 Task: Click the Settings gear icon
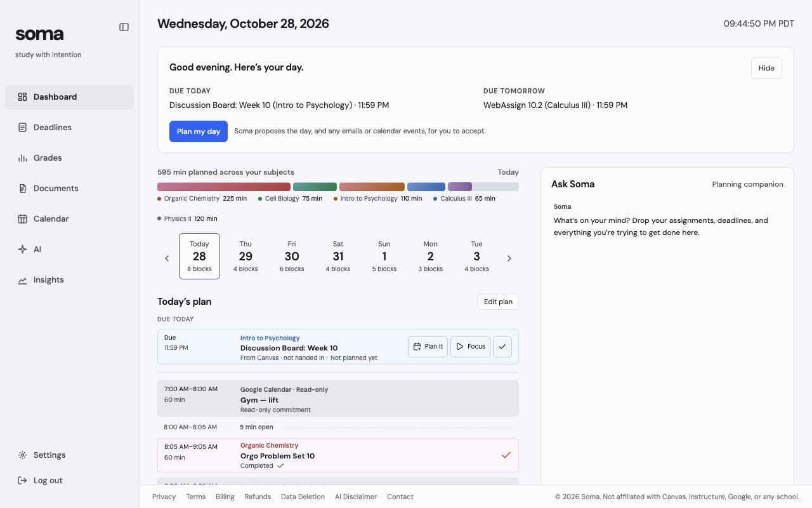click(22, 455)
